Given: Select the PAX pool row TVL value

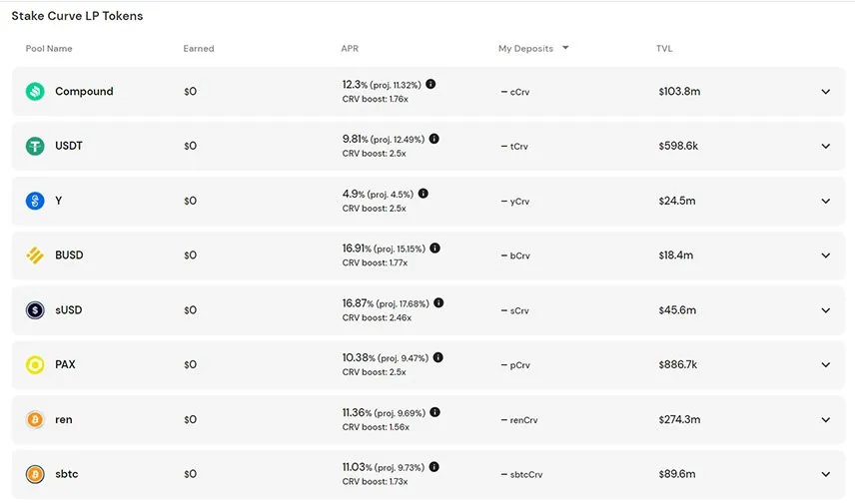Looking at the screenshot, I should point(678,364).
